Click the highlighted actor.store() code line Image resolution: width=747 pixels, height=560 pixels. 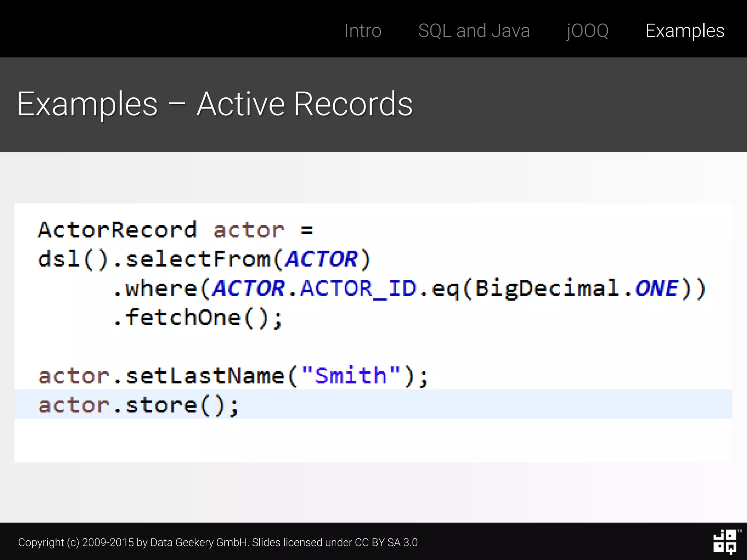[x=139, y=405]
